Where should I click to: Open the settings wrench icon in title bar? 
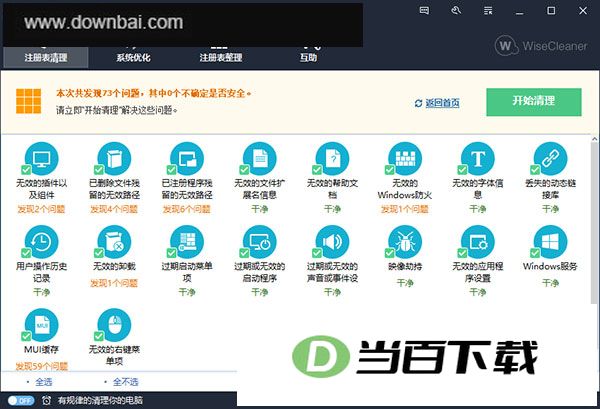456,11
